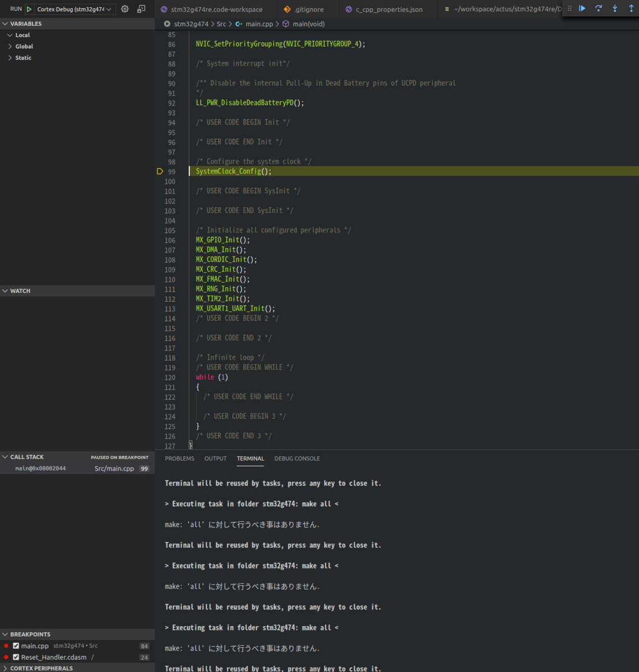The width and height of the screenshot is (639, 672).
Task: Open the stm32g474re.code-workspace editor tab
Action: click(216, 10)
